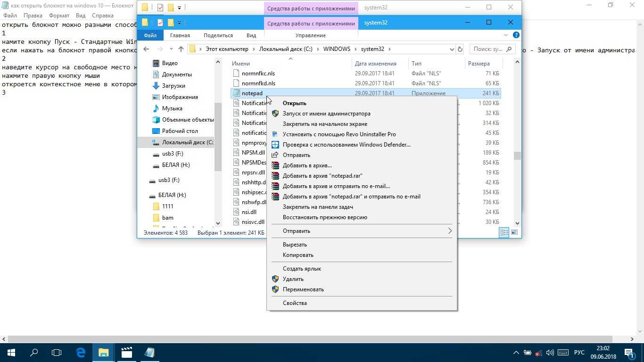Click WINDOWS in the address breadcrumb

tap(337, 49)
